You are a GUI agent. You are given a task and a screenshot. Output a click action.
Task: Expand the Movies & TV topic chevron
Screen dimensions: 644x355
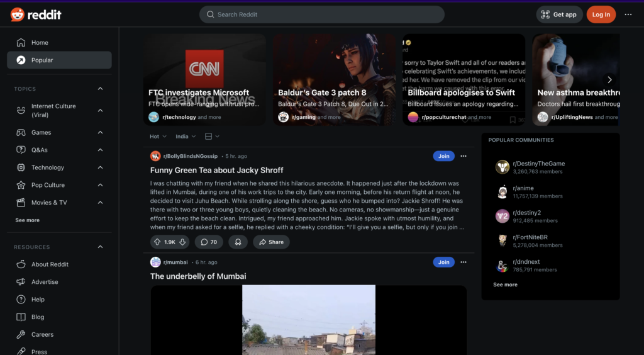click(100, 203)
